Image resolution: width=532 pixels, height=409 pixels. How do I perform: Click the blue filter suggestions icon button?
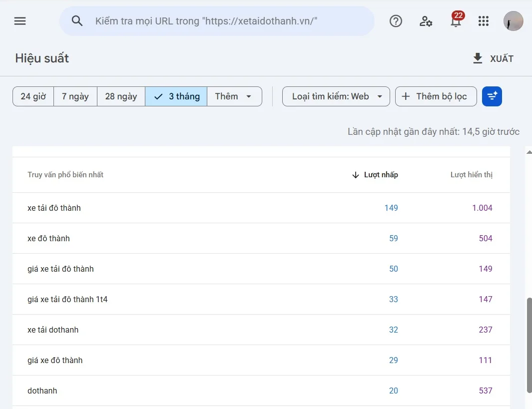coord(492,96)
